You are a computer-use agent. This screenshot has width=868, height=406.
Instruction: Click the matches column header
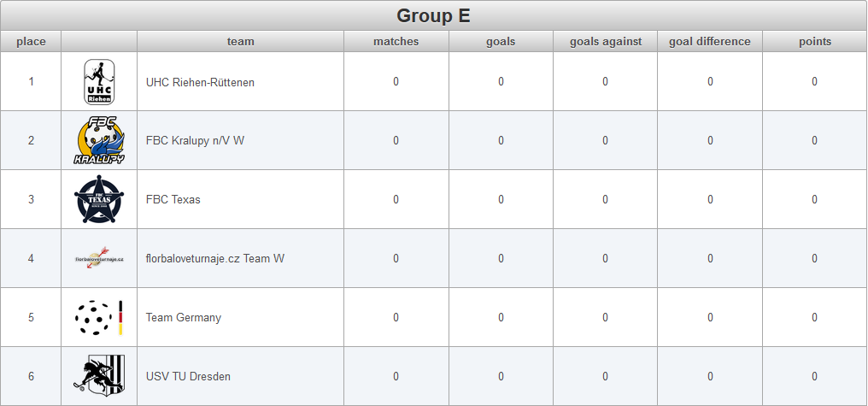396,42
